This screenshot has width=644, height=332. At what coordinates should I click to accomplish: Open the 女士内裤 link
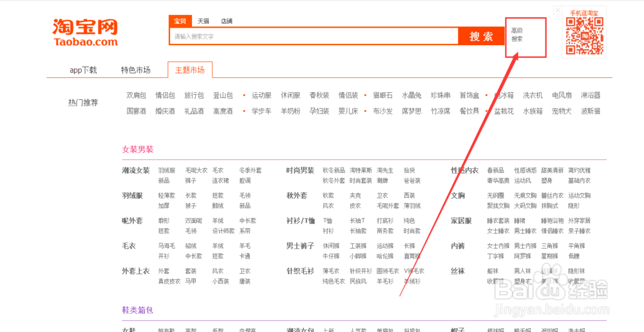click(498, 246)
